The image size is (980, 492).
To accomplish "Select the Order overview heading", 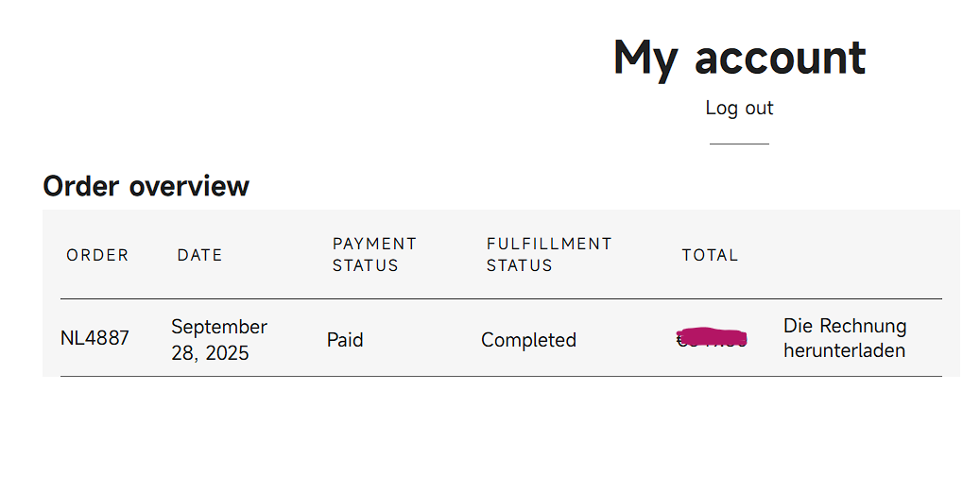I will coord(146,186).
